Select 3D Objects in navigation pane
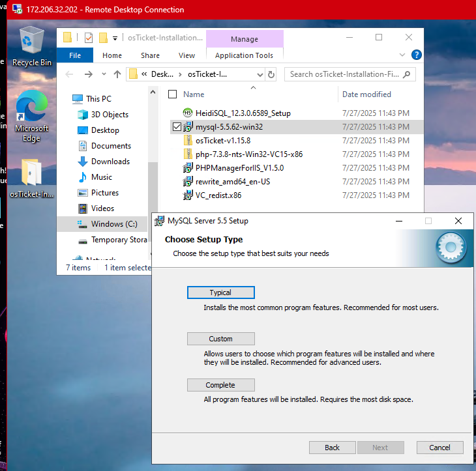 click(x=103, y=115)
